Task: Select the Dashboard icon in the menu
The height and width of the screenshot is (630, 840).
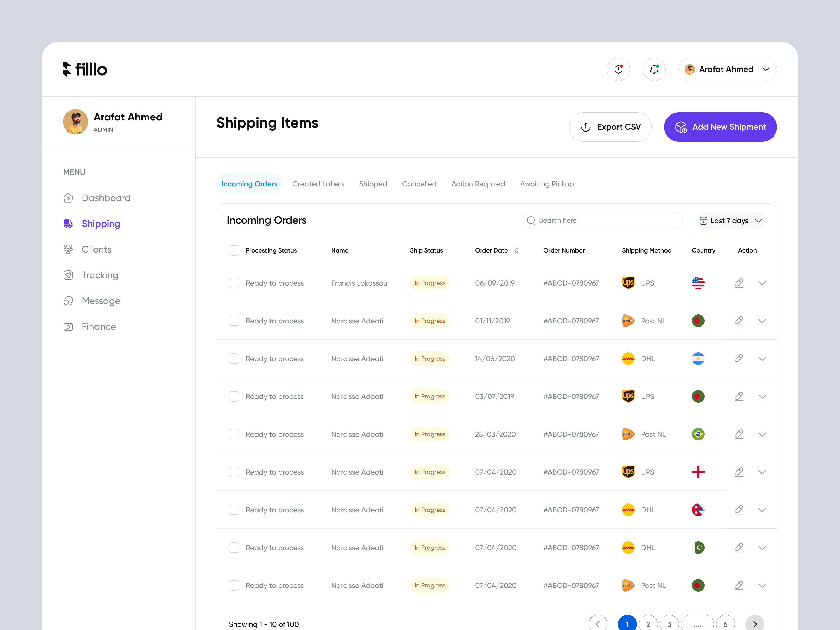Action: [x=68, y=198]
